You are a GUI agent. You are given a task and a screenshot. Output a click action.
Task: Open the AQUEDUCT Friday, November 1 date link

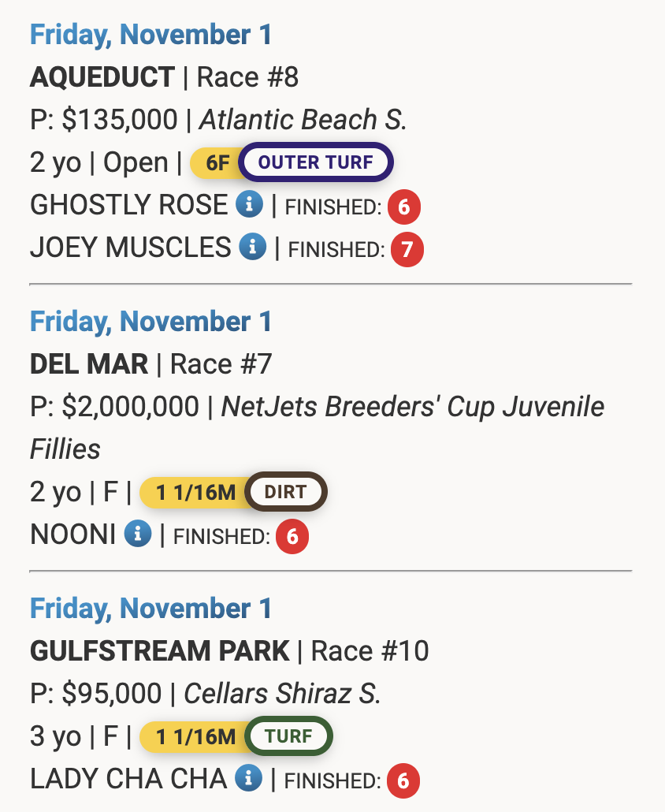[150, 35]
